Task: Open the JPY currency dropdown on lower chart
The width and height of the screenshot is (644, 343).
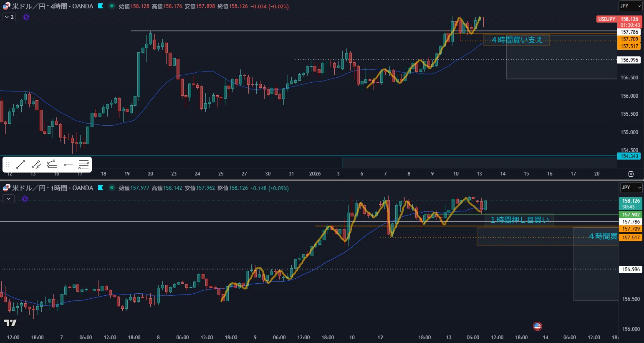Action: pos(630,188)
